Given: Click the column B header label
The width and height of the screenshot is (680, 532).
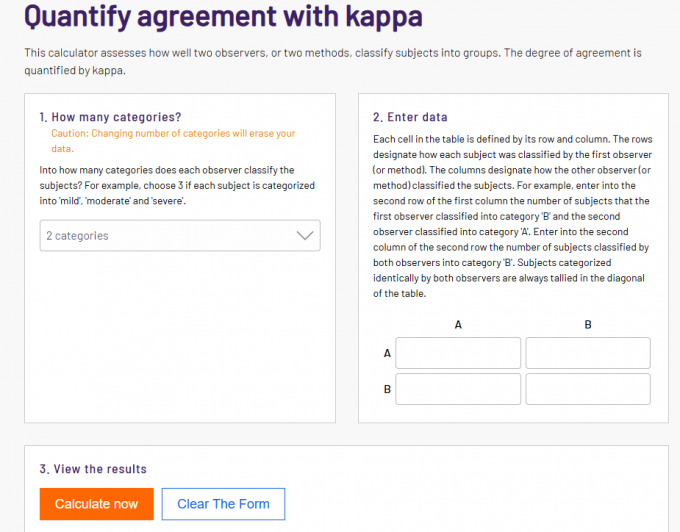Looking at the screenshot, I should tap(588, 324).
